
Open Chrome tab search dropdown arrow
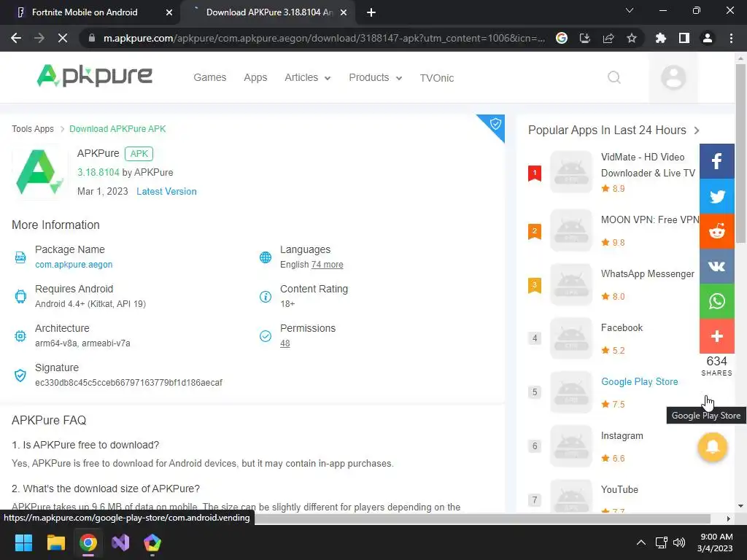(630, 10)
